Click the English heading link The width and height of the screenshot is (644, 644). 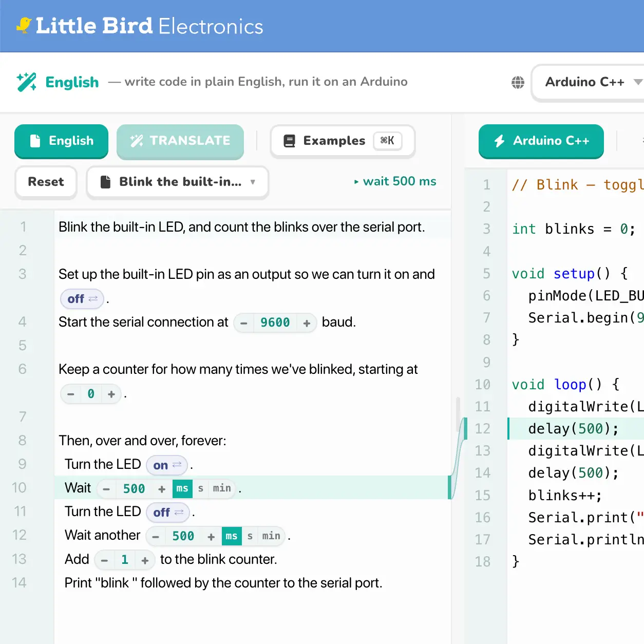pos(72,82)
